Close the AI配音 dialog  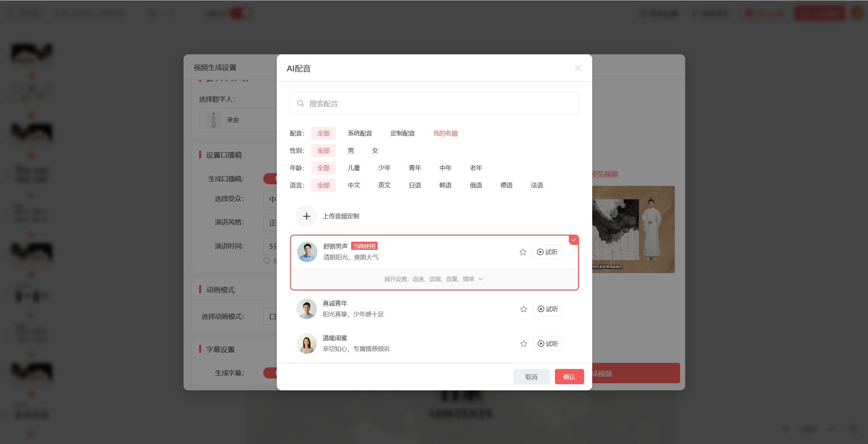pyautogui.click(x=578, y=68)
